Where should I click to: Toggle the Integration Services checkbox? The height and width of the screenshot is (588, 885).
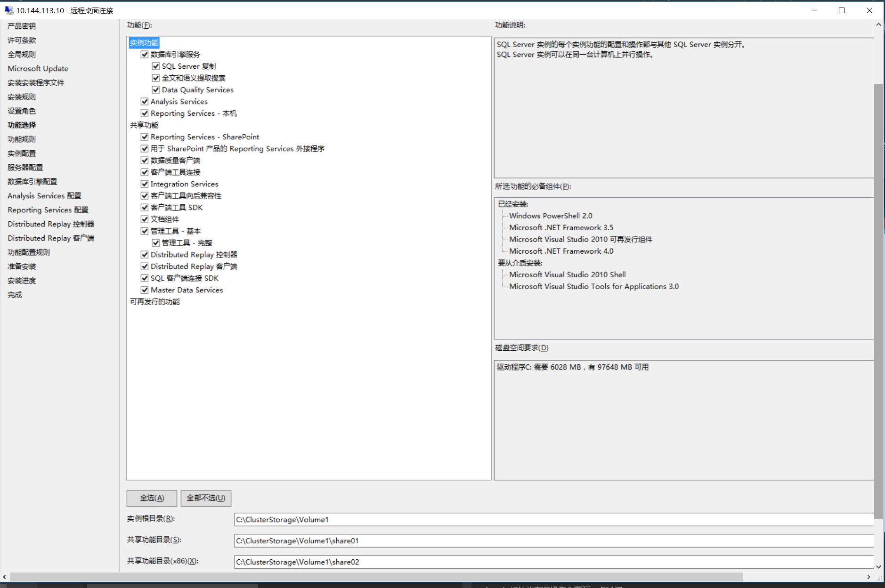tap(145, 184)
